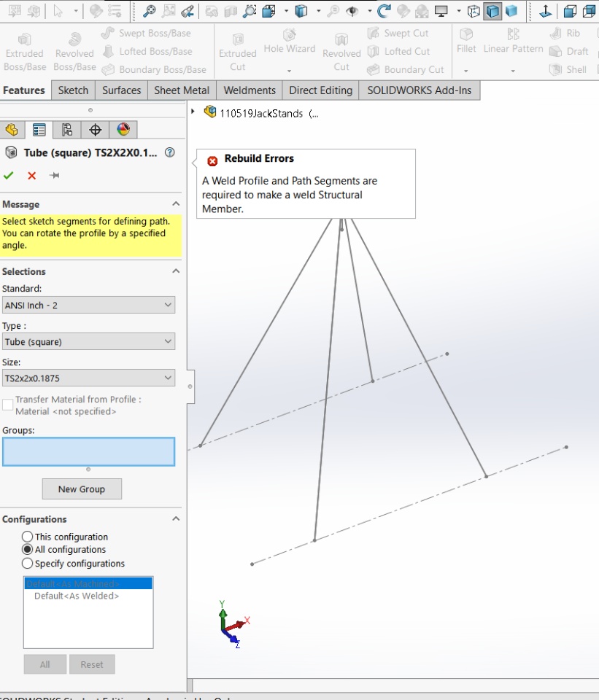Pin the PropertyManager with pushpin icon
599x700 pixels.
[55, 176]
